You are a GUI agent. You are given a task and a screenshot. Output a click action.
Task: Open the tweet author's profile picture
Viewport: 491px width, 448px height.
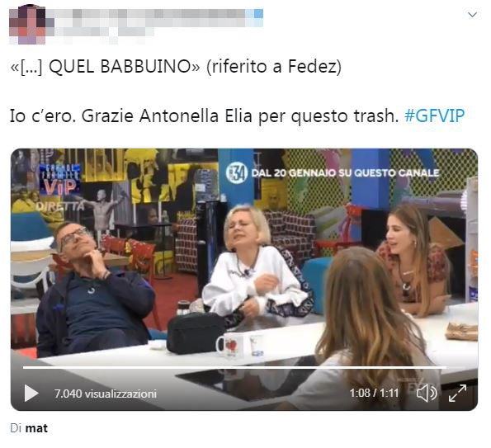click(x=27, y=26)
